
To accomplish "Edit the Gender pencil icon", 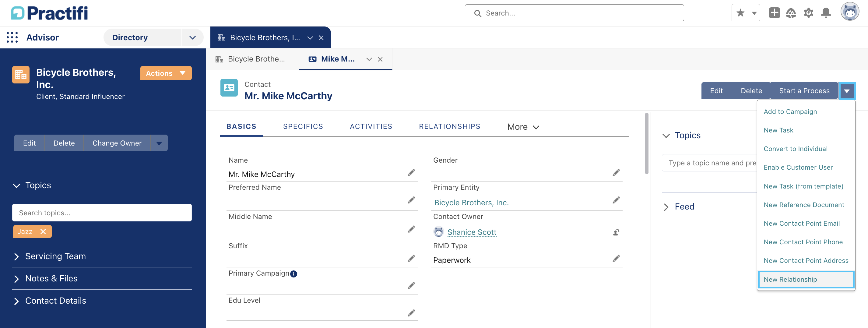I will point(616,173).
